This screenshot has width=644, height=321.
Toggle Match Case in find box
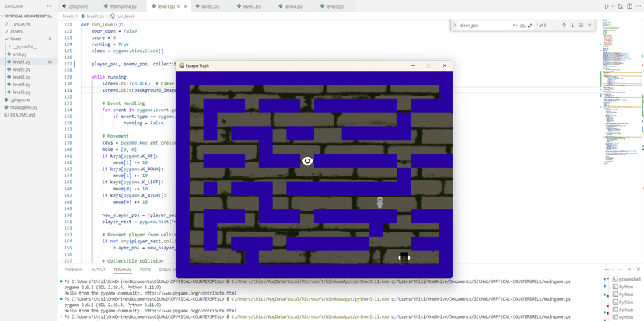click(x=515, y=26)
